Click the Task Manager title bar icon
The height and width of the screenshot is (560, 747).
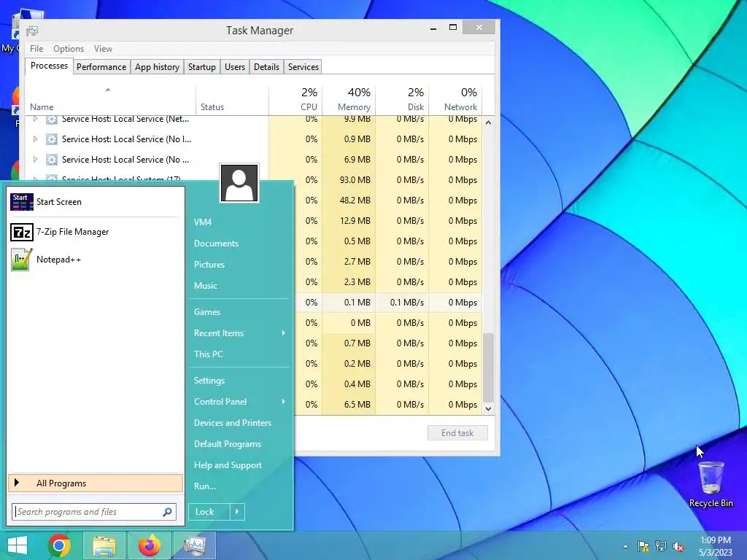click(32, 31)
